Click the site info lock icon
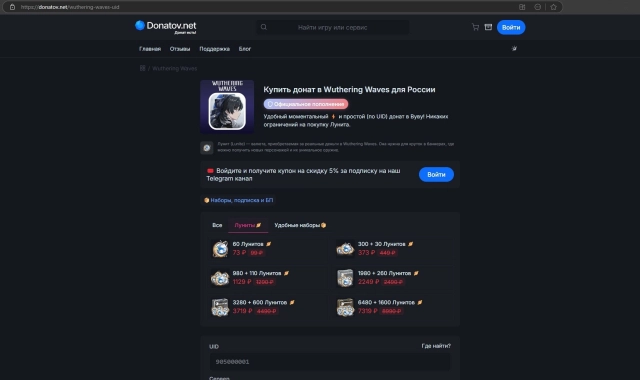This screenshot has width=640, height=380. 12,7
